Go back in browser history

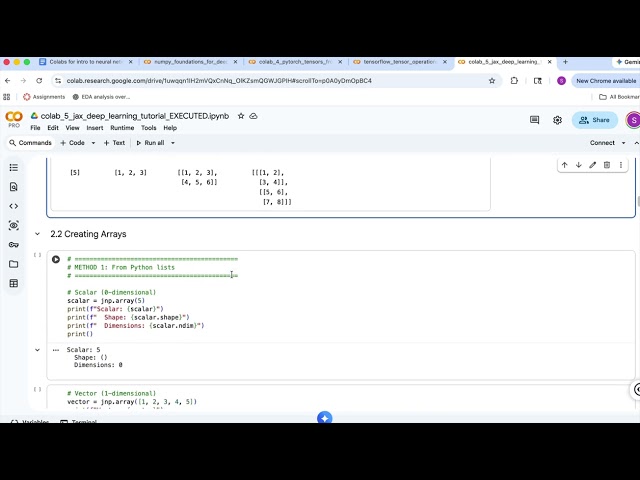(8, 81)
